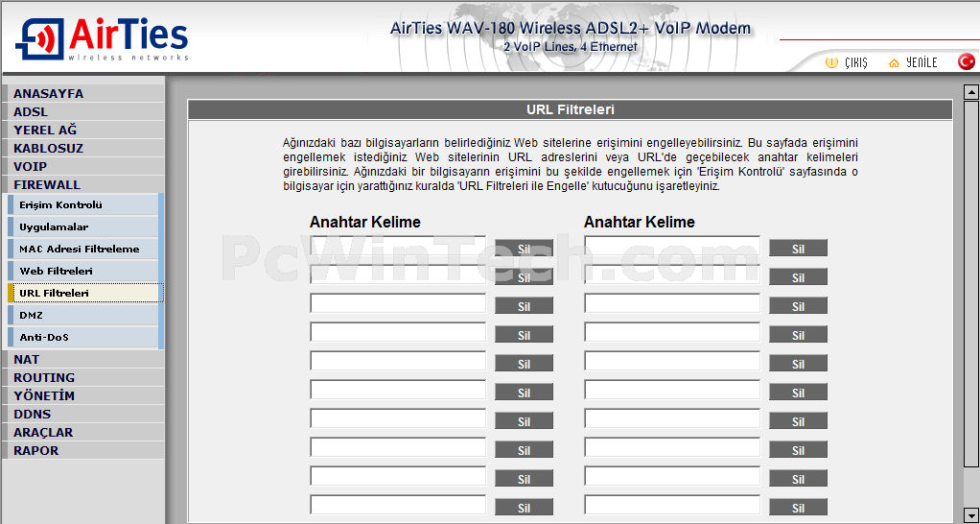
Task: Expand the NAT menu
Action: click(x=82, y=360)
